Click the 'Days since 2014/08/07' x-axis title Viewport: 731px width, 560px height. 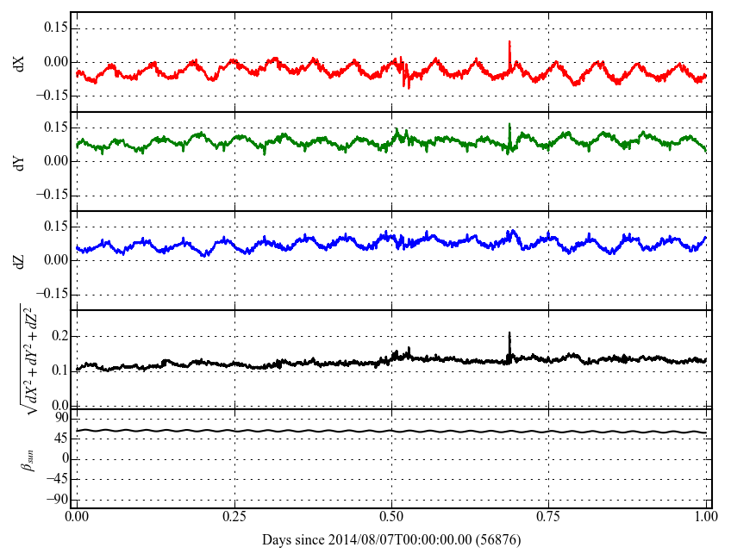(x=391, y=540)
